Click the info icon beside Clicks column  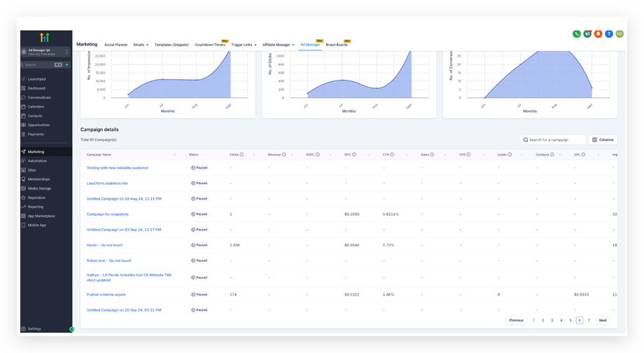pyautogui.click(x=243, y=154)
